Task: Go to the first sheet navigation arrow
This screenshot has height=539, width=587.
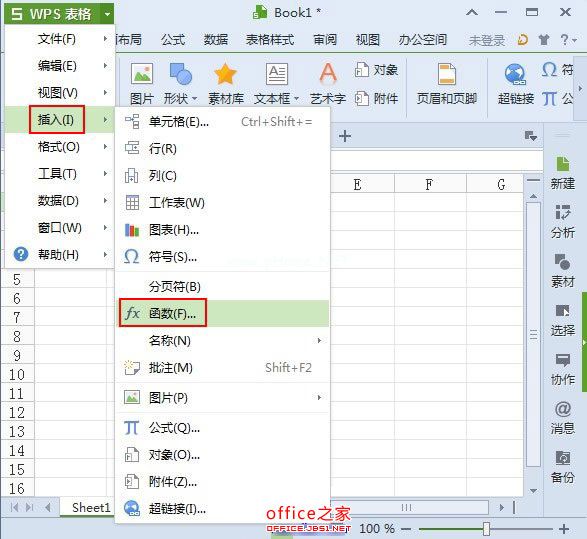Action: click(x=14, y=508)
